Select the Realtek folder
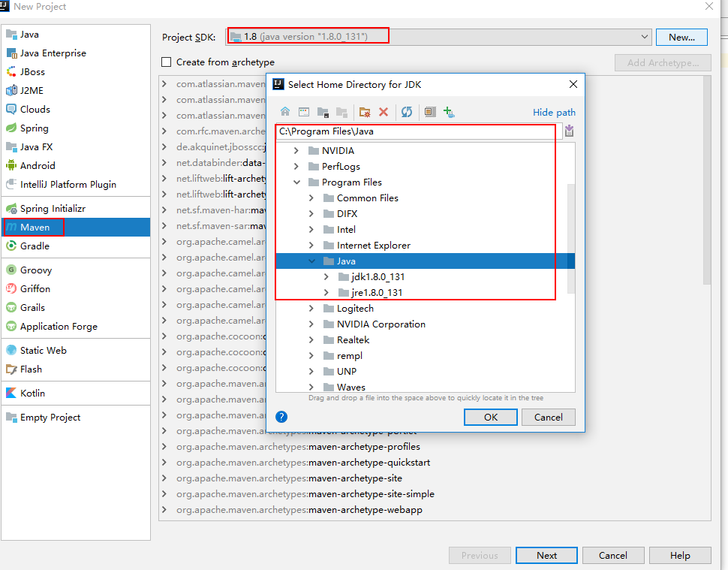 (x=353, y=340)
